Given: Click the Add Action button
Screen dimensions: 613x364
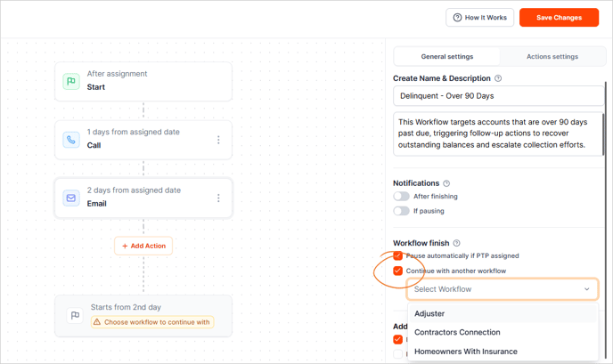Looking at the screenshot, I should tap(143, 246).
